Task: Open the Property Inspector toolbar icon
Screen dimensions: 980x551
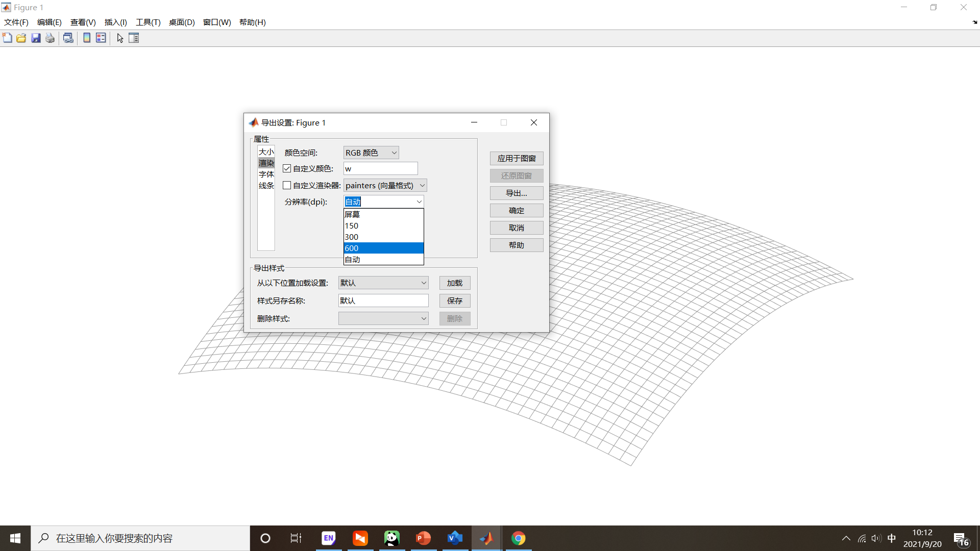Action: [x=134, y=38]
